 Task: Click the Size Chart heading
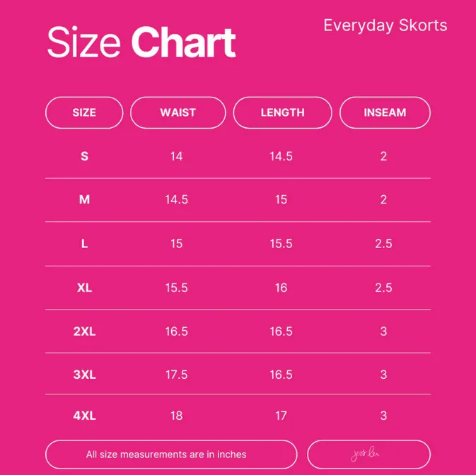(x=141, y=42)
